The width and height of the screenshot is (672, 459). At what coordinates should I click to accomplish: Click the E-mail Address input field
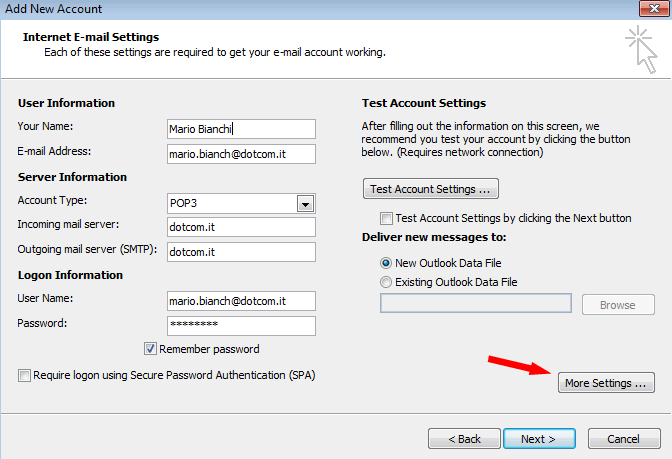click(x=241, y=154)
